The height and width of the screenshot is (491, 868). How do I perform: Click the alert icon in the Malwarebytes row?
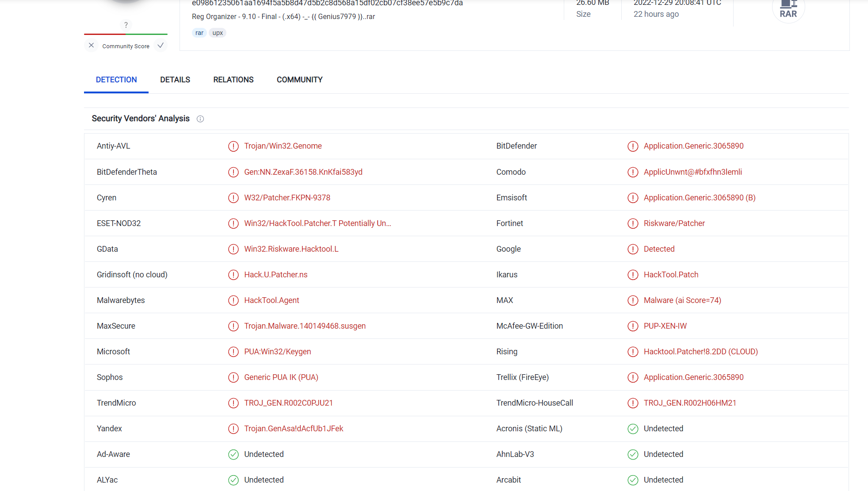tap(233, 301)
